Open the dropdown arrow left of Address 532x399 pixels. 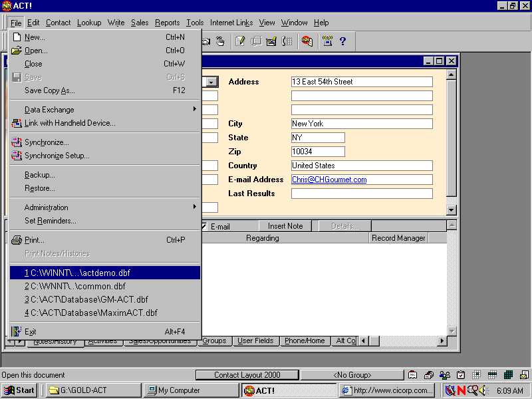211,82
